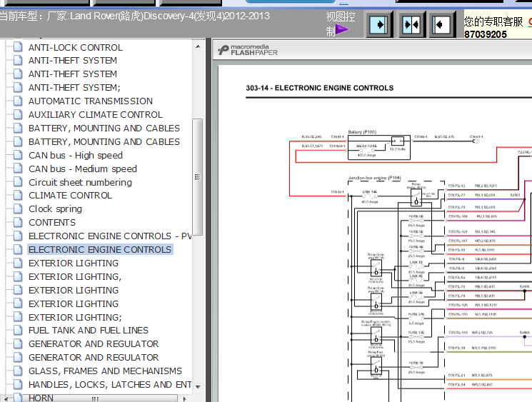This screenshot has height=402, width=532.
Task: Click document icon beside CONTENTS
Action: (18, 222)
